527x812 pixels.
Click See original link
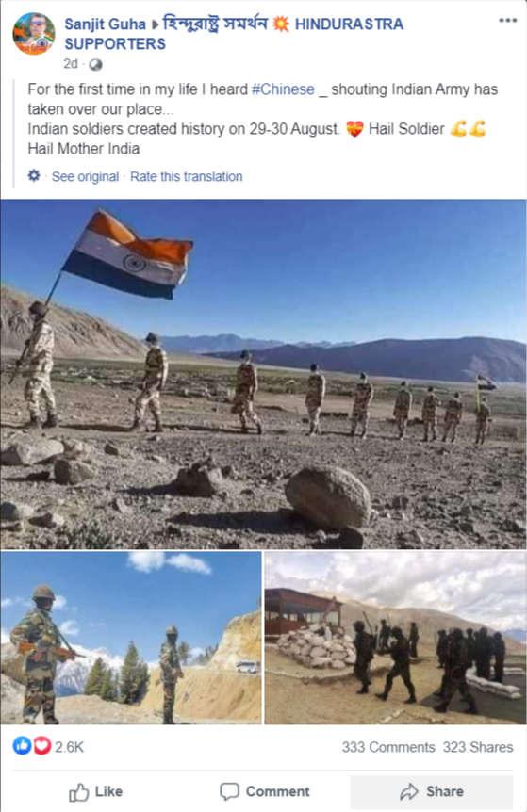click(85, 176)
